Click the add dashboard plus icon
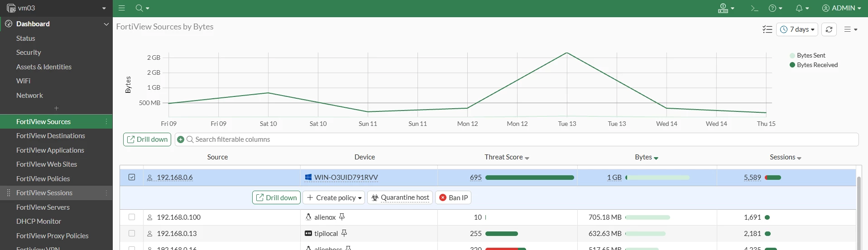 [56, 108]
